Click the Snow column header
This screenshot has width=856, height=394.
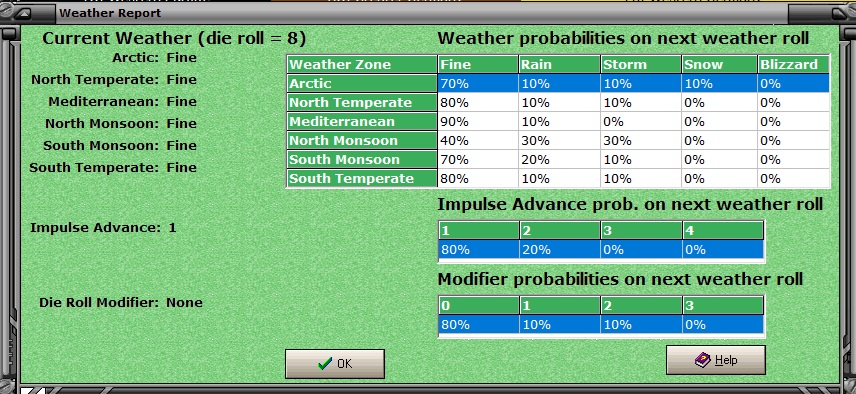[720, 64]
